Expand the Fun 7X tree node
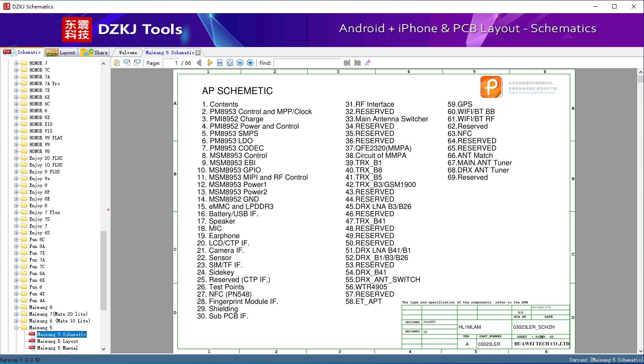This screenshot has height=364, width=644. 17,253
